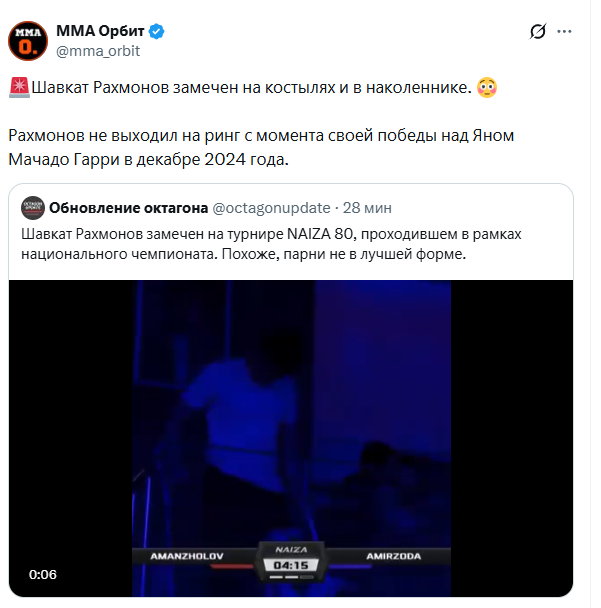This screenshot has width=601, height=608.
Task: Open the MMA Орбит display name
Action: click(x=102, y=31)
